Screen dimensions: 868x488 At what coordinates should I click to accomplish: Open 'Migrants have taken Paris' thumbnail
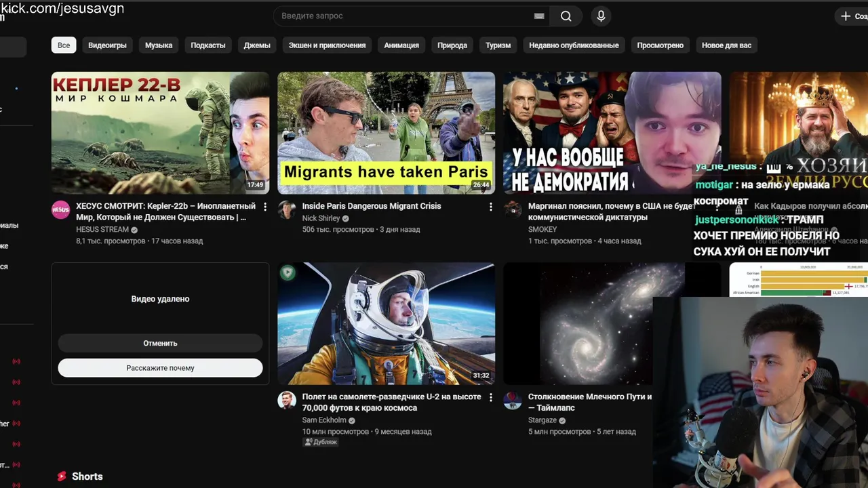[x=386, y=133]
